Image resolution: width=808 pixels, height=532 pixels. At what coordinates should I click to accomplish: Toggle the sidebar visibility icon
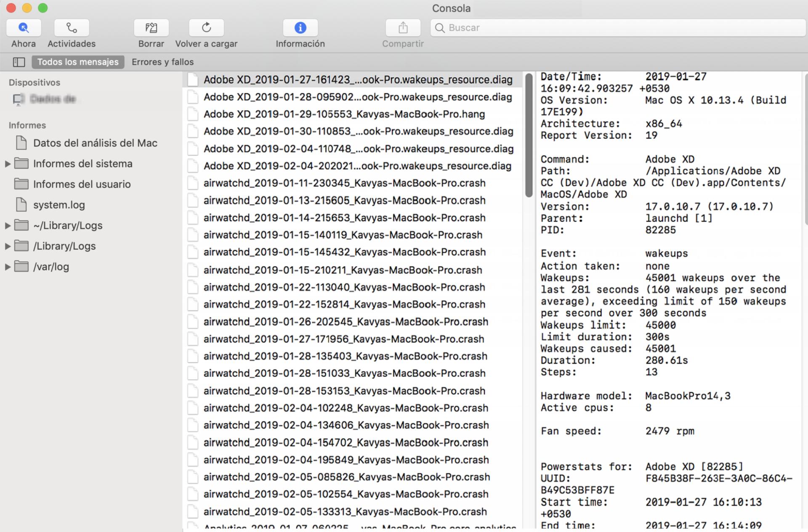coord(19,62)
